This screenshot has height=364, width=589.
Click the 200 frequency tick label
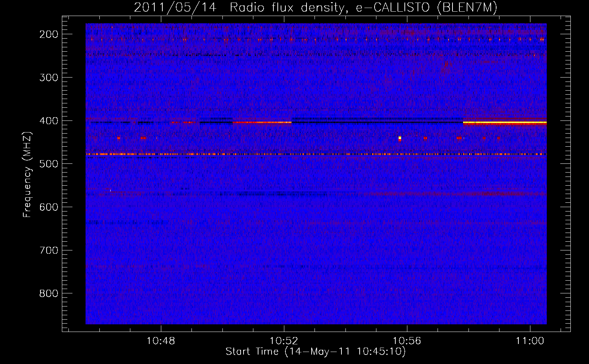(48, 34)
